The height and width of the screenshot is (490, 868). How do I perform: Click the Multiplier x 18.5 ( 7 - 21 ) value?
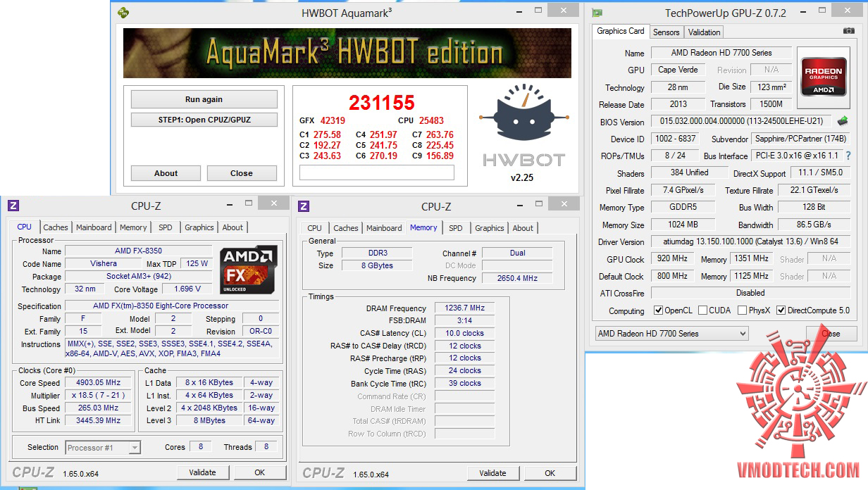98,395
